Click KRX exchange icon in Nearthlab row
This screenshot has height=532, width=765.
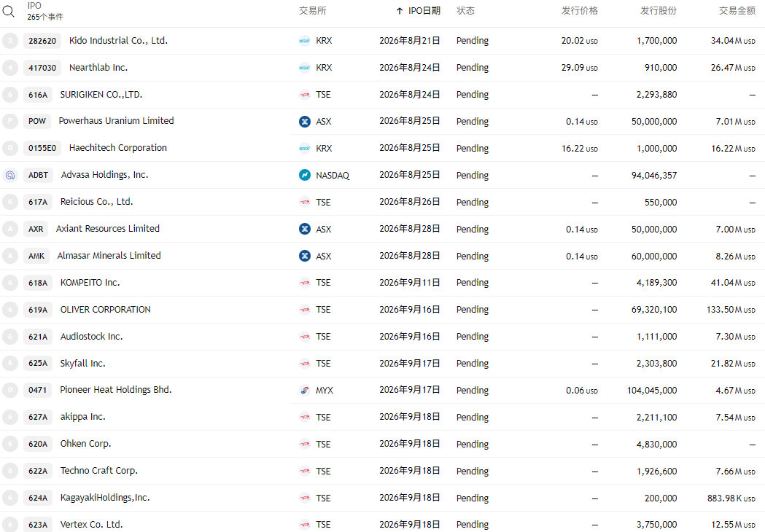pyautogui.click(x=304, y=68)
